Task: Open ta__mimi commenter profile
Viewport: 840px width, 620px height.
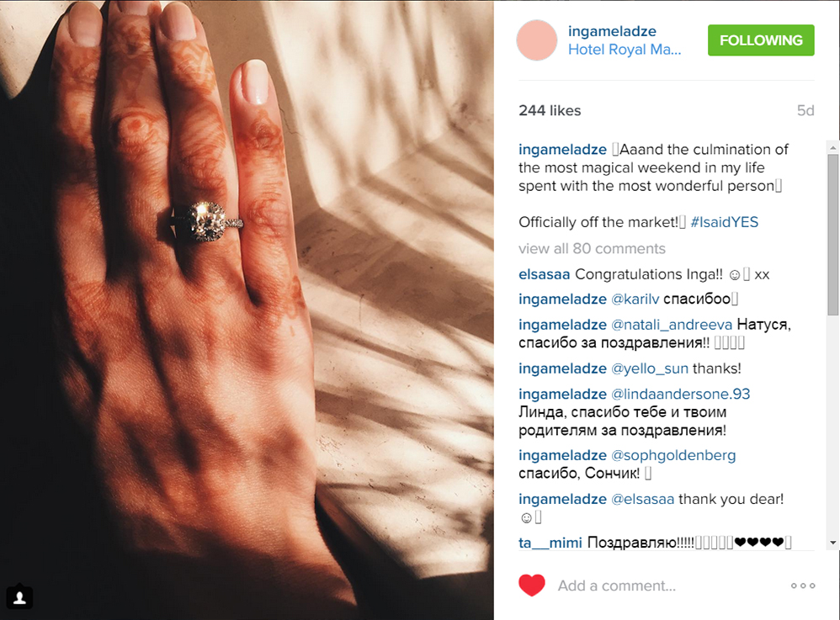Action: (x=550, y=543)
